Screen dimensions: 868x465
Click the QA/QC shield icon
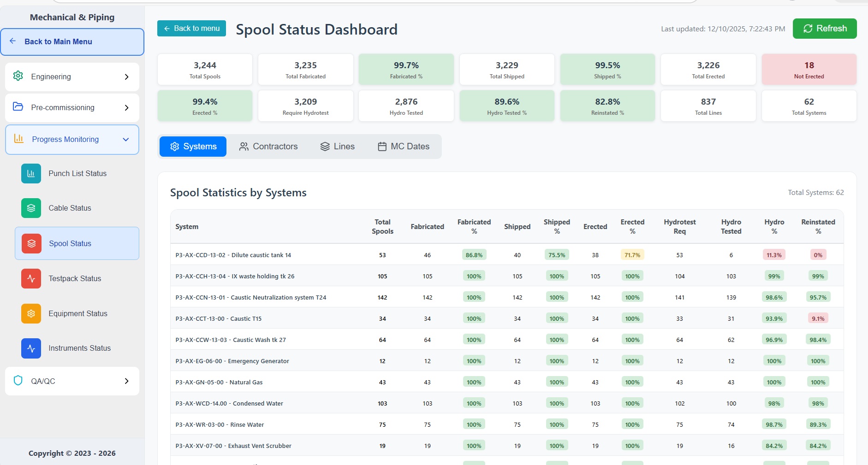(18, 381)
